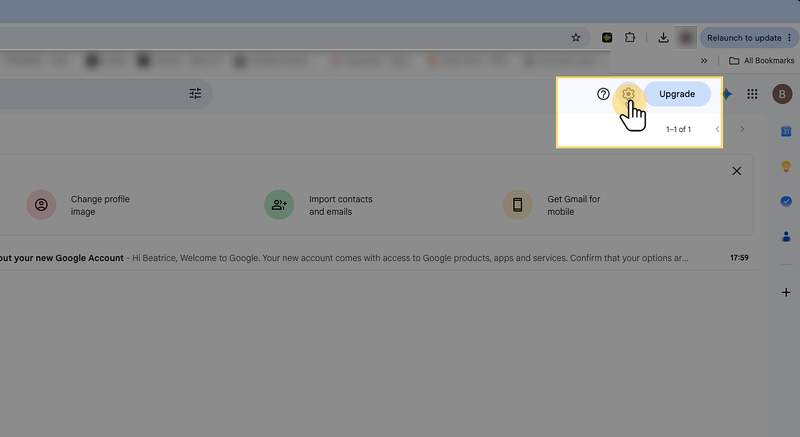This screenshot has width=800, height=437.
Task: Click the Upgrade button
Action: click(x=677, y=94)
